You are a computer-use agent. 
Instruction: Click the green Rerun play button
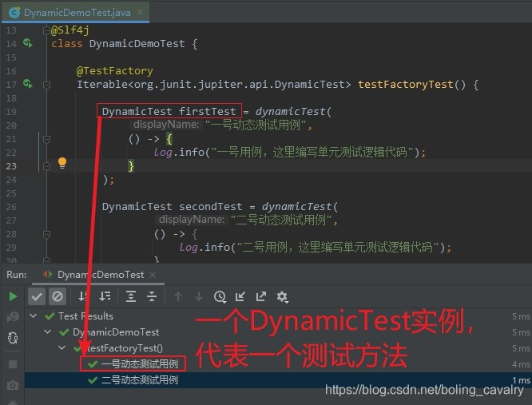13,297
